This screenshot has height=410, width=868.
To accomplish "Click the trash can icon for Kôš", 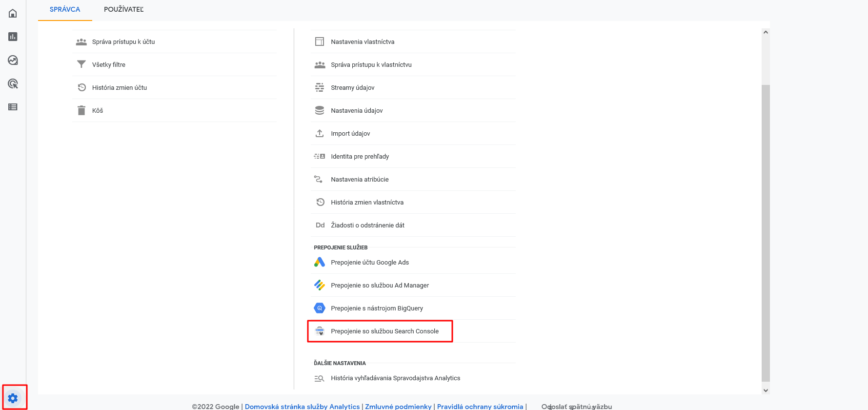I will (x=81, y=110).
